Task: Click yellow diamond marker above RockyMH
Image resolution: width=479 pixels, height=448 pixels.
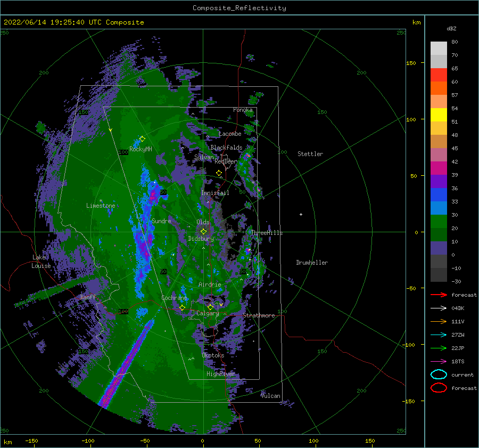Action: point(142,139)
